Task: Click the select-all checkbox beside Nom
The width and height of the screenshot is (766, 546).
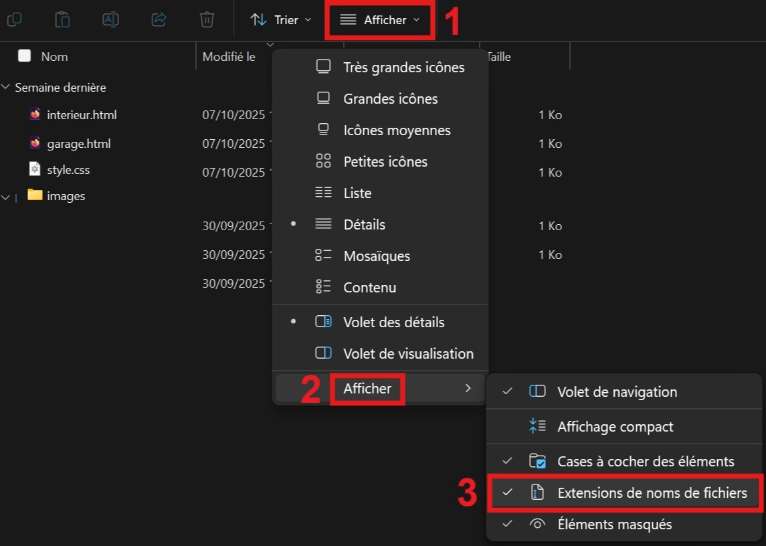Action: [x=24, y=56]
